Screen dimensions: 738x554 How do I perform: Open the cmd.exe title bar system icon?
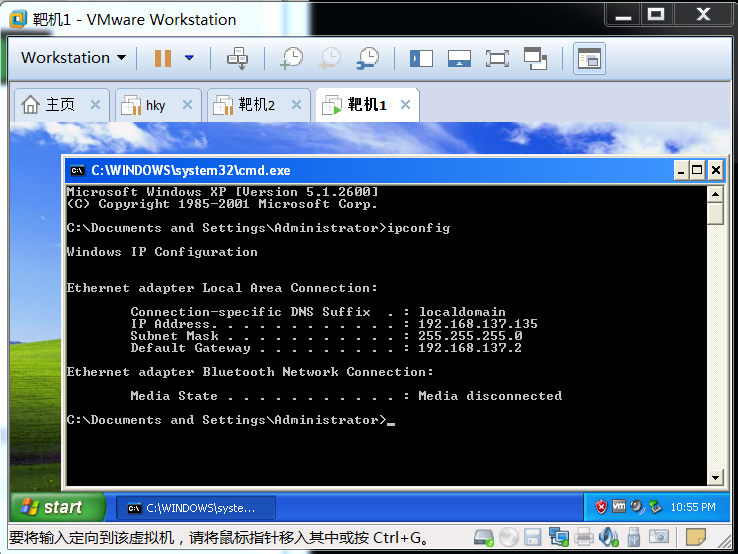78,170
